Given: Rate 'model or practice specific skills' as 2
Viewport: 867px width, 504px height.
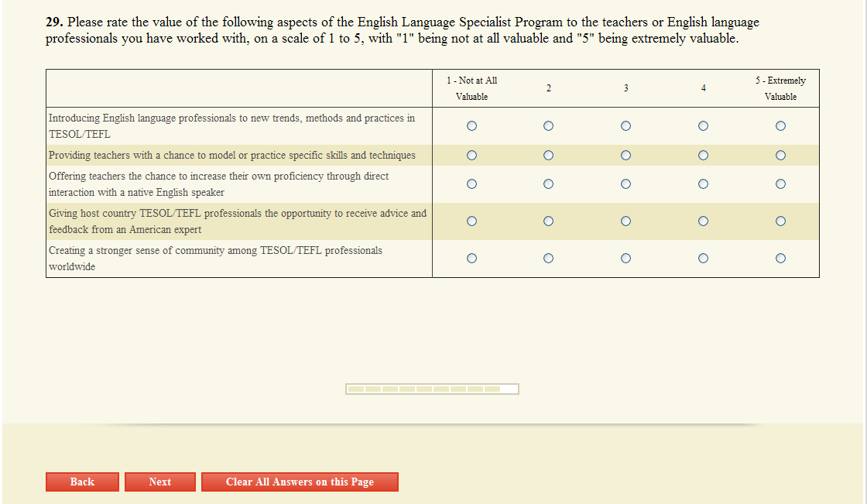Looking at the screenshot, I should [548, 156].
